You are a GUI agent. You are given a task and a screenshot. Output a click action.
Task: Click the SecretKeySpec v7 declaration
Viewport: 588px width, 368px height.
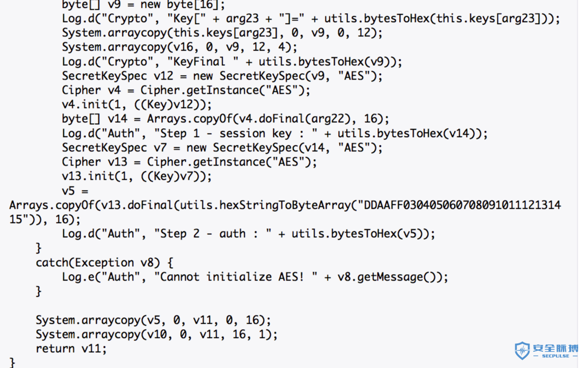coord(222,148)
